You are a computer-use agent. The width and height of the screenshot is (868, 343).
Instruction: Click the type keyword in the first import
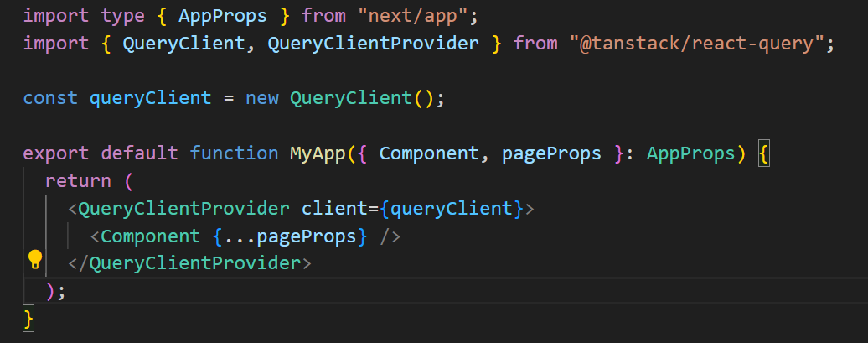(x=123, y=16)
